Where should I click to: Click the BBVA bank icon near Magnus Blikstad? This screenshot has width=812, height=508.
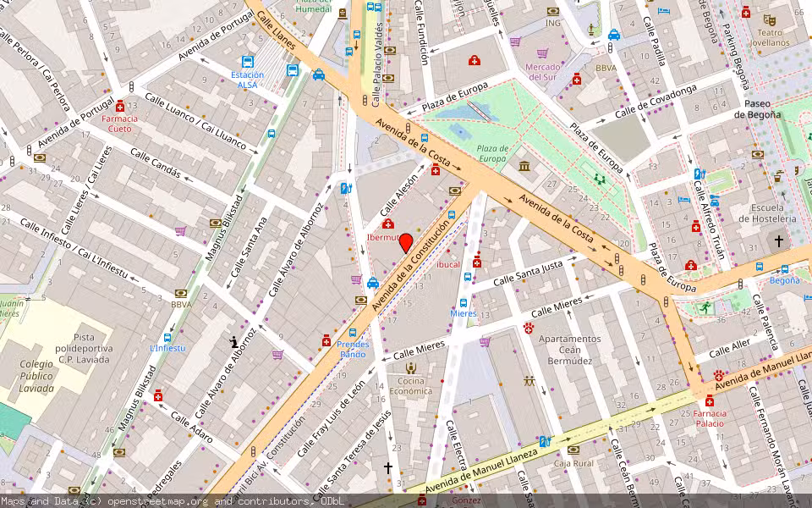click(181, 293)
